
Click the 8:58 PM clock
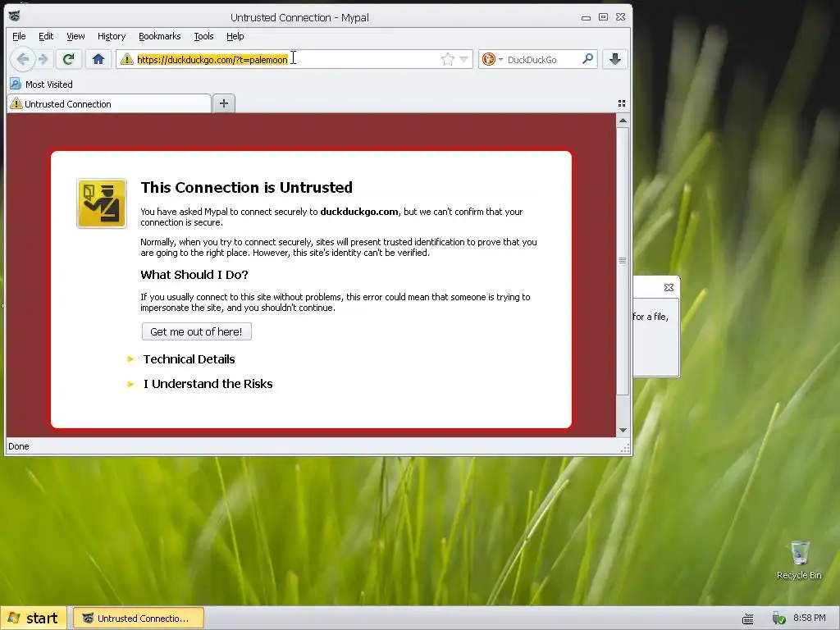pos(810,619)
